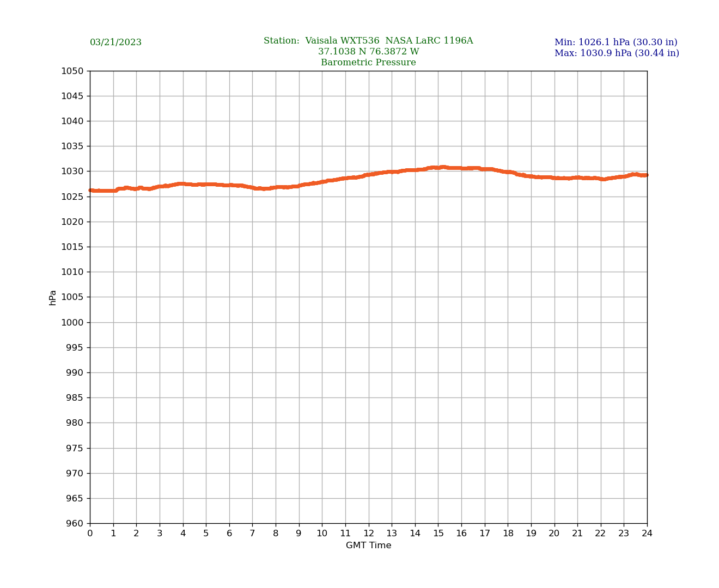Select hour 0 on the time axis
Image resolution: width=719 pixels, height=588 pixels.
[90, 534]
